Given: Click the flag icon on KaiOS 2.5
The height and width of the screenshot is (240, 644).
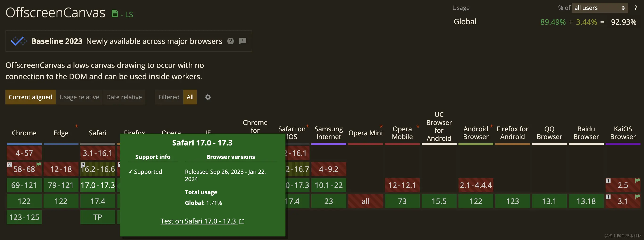Looking at the screenshot, I should (637, 181).
